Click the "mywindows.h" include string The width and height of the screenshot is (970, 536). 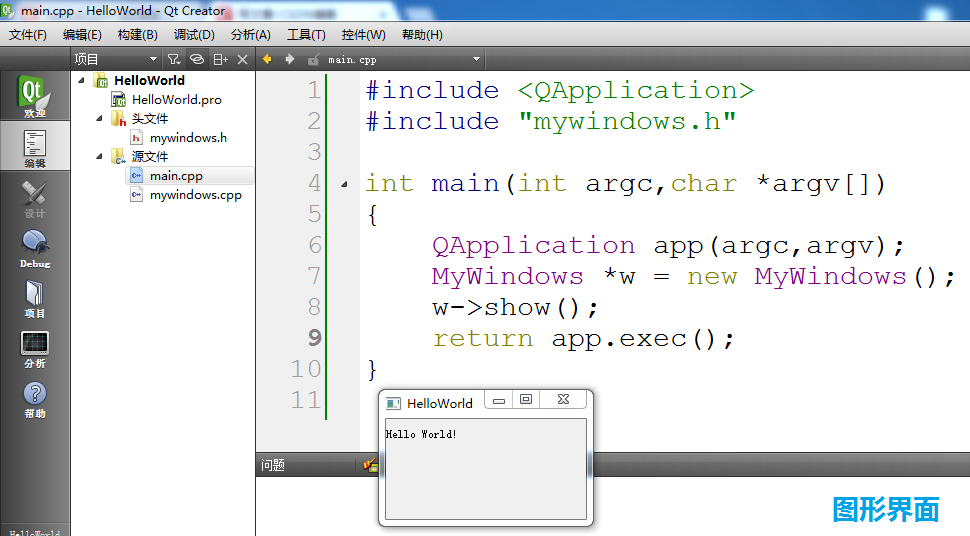pyautogui.click(x=627, y=121)
